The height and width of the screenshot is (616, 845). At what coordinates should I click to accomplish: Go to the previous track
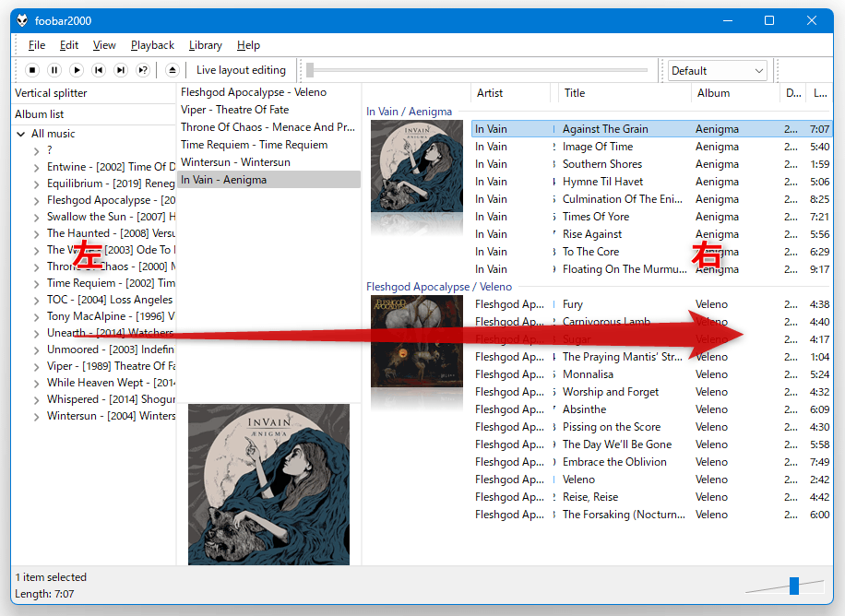99,70
